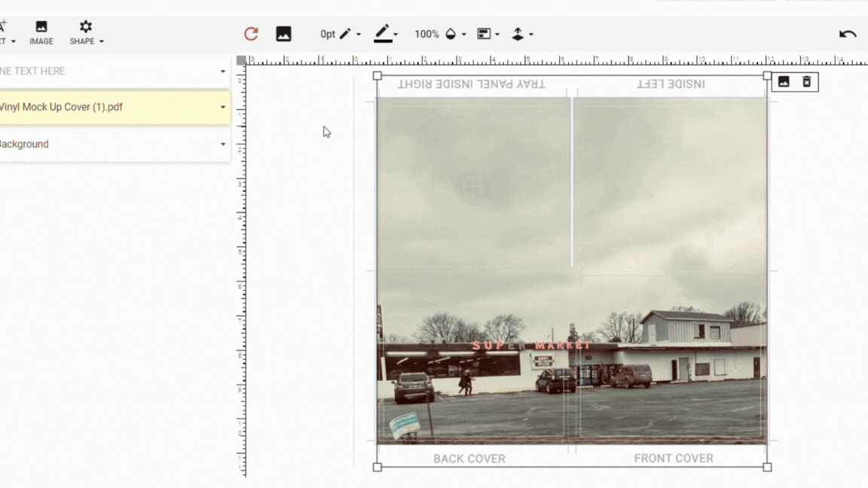868x488 pixels.
Task: Click top-right resize handle of image
Action: (767, 76)
